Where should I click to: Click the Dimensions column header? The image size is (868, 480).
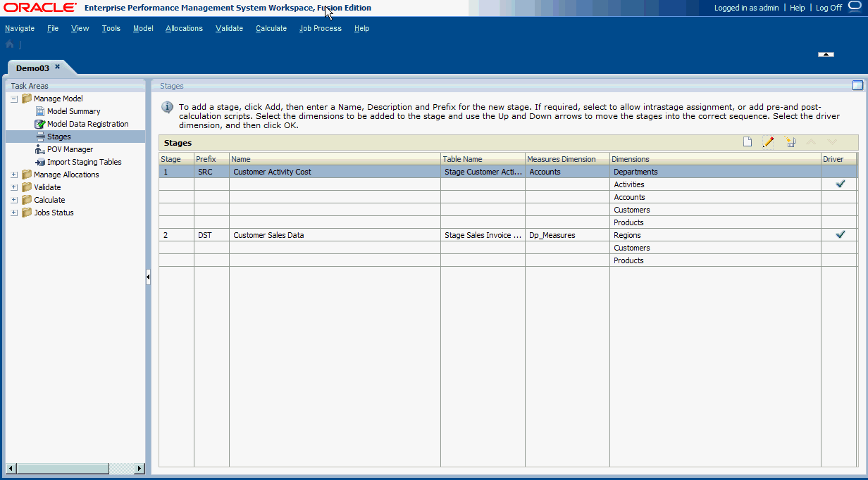(715, 159)
